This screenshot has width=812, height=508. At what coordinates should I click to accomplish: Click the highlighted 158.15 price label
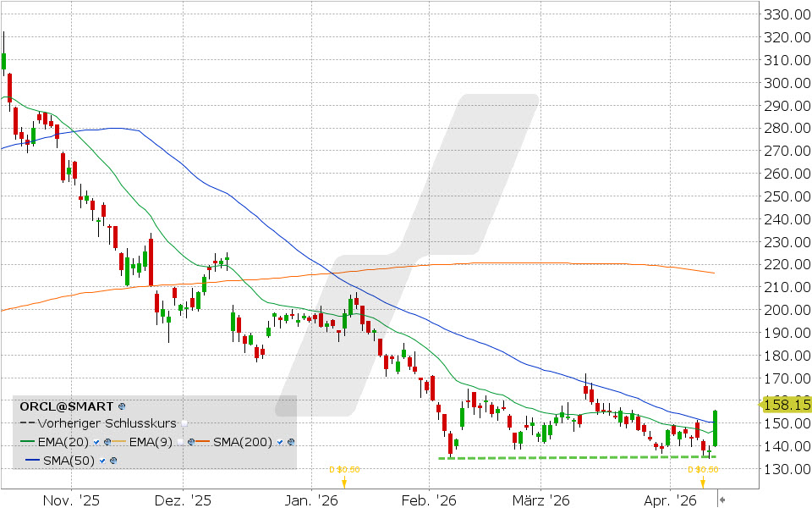tap(787, 405)
